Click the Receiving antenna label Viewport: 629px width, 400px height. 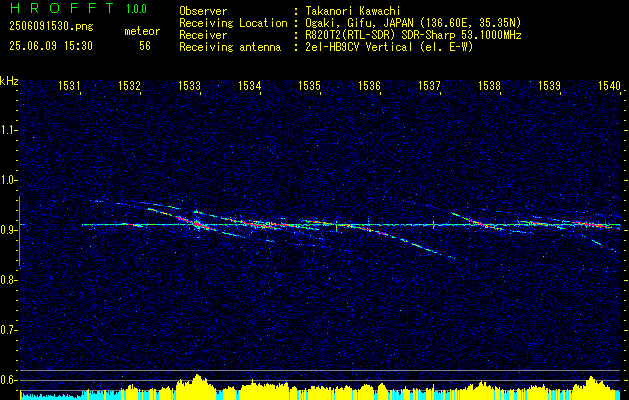pyautogui.click(x=230, y=47)
